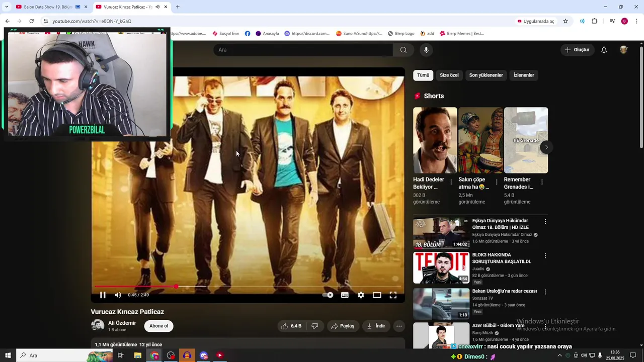The width and height of the screenshot is (644, 362).
Task: Enter fullscreen mode in player
Action: [x=393, y=295]
